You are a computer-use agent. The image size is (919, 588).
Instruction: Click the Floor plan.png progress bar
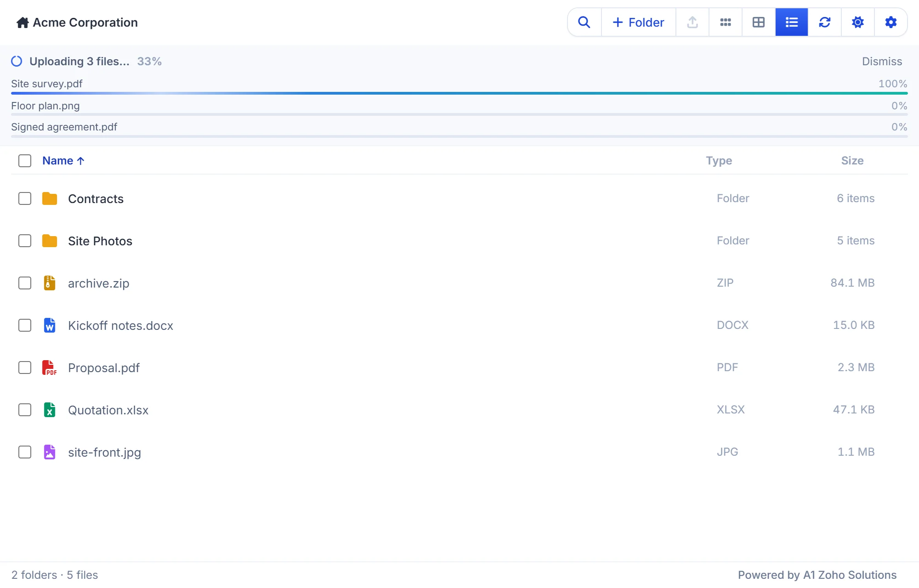pos(459,114)
